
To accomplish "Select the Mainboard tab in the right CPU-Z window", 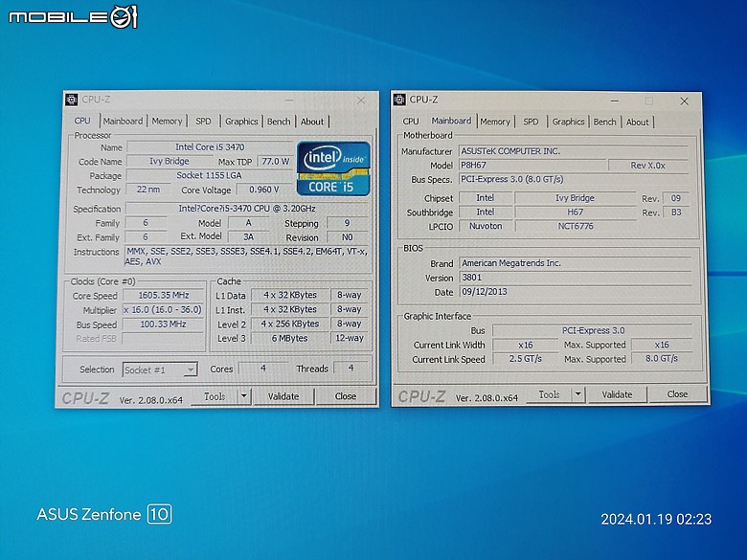I will [x=451, y=121].
